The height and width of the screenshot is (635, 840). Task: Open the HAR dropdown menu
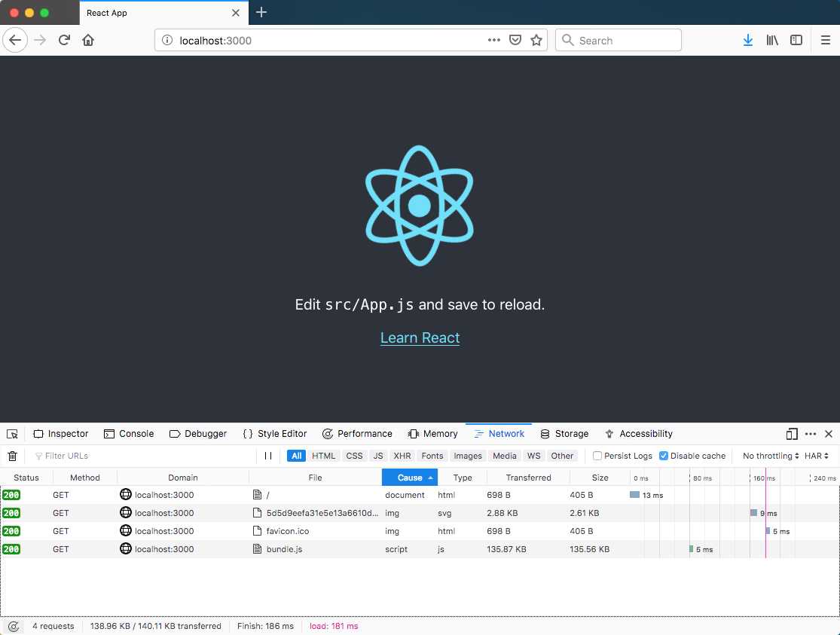(817, 456)
